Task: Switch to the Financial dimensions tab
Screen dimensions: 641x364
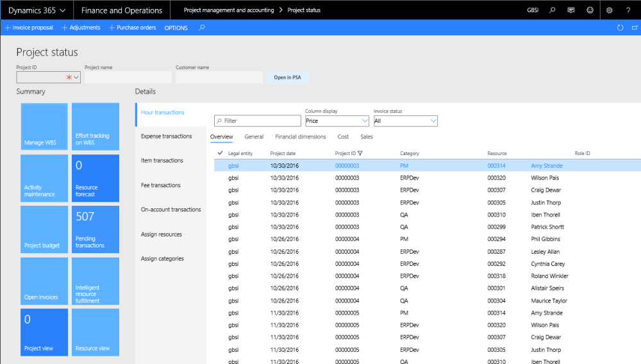Action: coord(300,136)
